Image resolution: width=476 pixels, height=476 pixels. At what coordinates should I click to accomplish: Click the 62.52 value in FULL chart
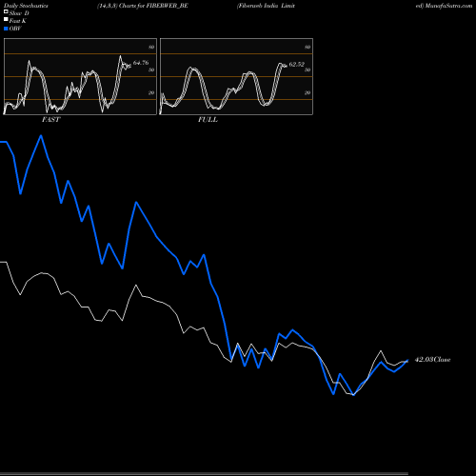click(x=297, y=65)
